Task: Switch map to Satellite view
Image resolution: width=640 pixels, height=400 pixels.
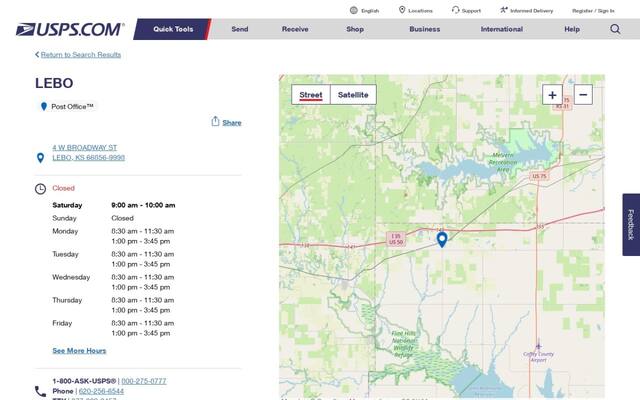Action: (x=353, y=95)
